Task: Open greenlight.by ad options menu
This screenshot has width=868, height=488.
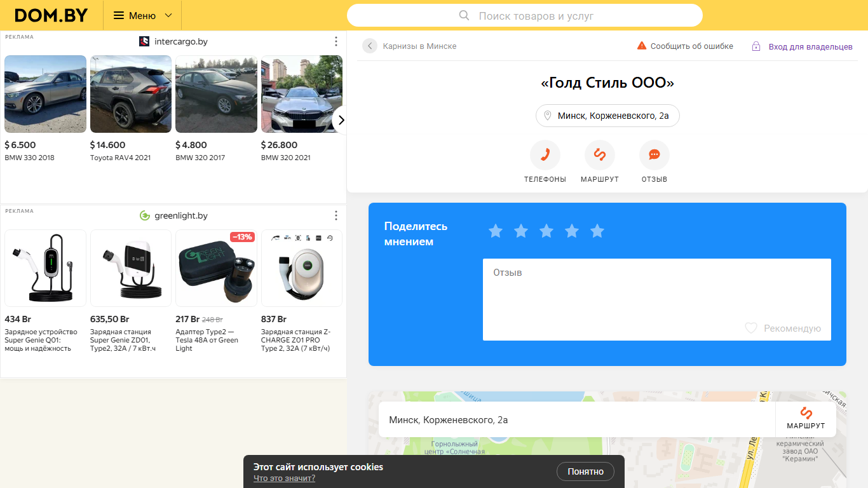Action: point(336,215)
